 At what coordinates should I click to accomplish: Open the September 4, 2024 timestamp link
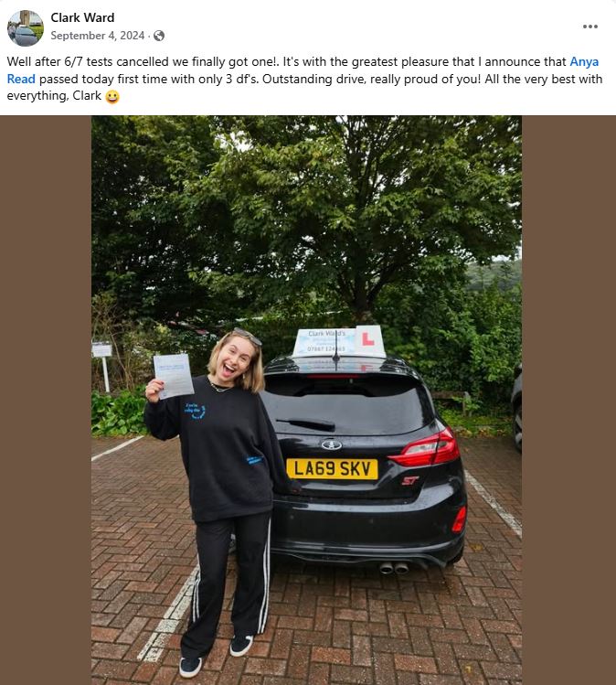click(98, 36)
